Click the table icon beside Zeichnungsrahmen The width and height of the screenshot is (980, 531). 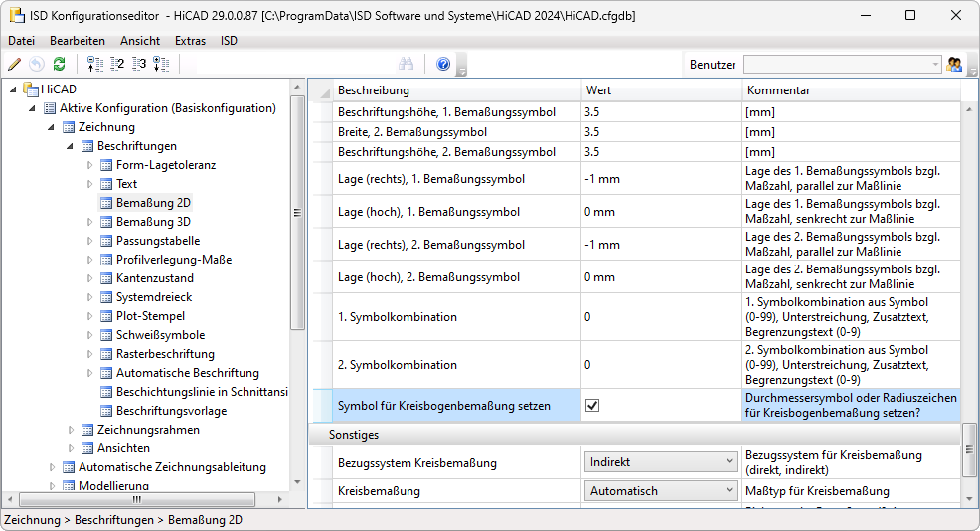click(x=87, y=430)
